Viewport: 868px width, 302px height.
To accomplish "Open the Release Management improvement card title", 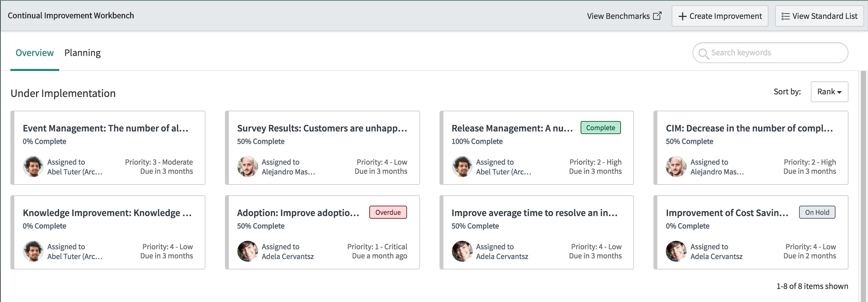I will coord(512,128).
